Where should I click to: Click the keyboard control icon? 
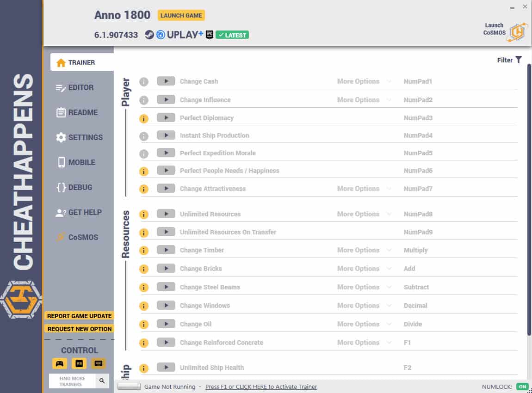99,363
